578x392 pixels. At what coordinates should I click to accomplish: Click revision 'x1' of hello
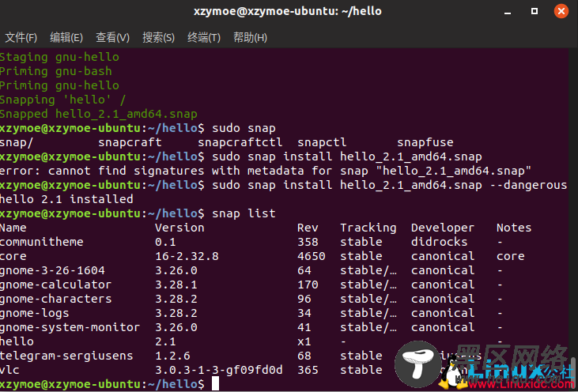[304, 342]
